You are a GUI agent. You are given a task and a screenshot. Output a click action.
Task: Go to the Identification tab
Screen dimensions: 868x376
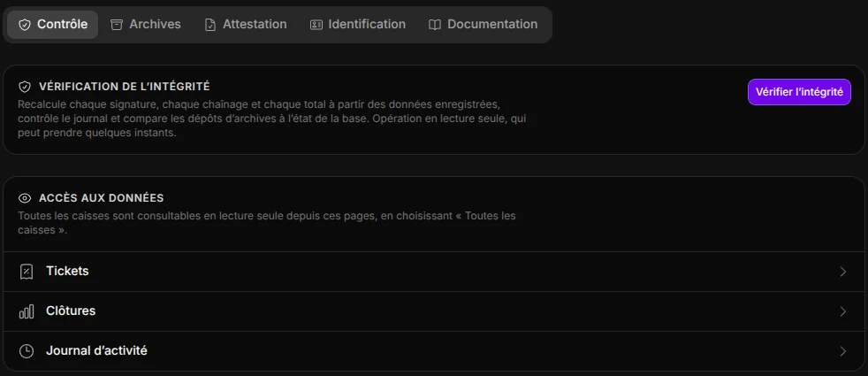[x=358, y=25]
